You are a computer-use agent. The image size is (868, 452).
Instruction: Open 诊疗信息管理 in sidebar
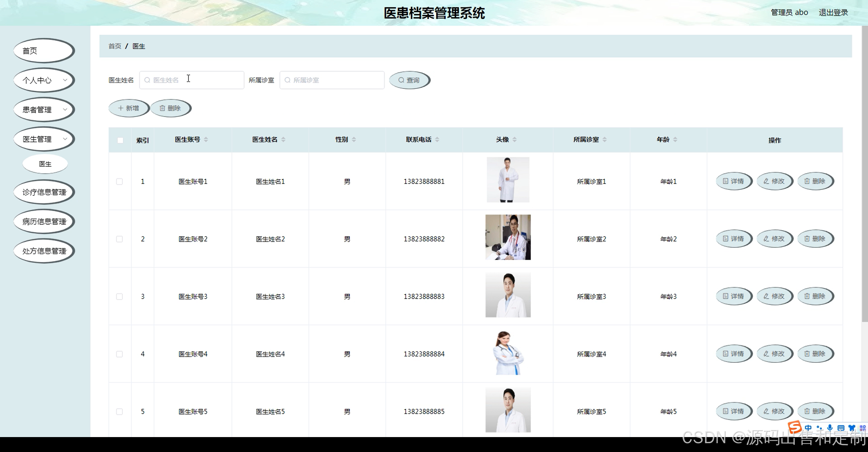(43, 192)
